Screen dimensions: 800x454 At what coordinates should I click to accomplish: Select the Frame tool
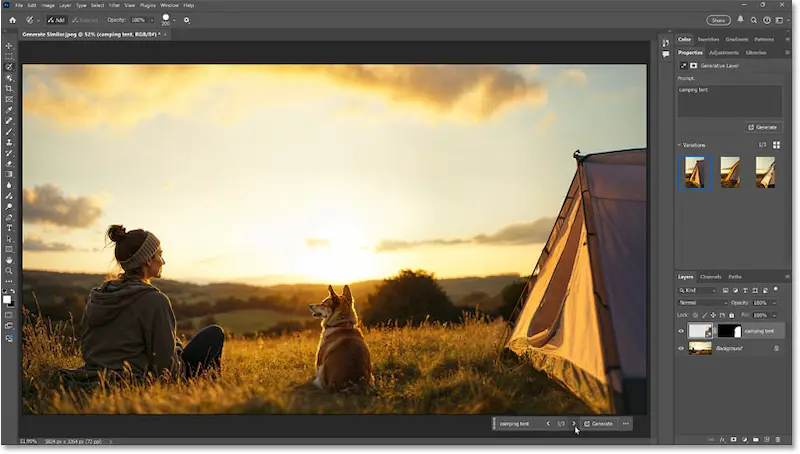pos(9,99)
